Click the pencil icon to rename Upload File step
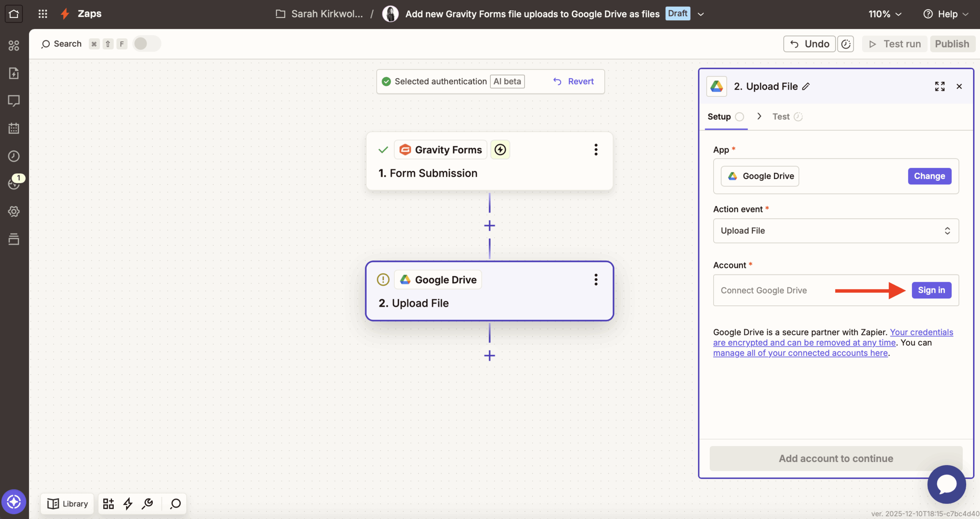The image size is (980, 519). coord(805,86)
